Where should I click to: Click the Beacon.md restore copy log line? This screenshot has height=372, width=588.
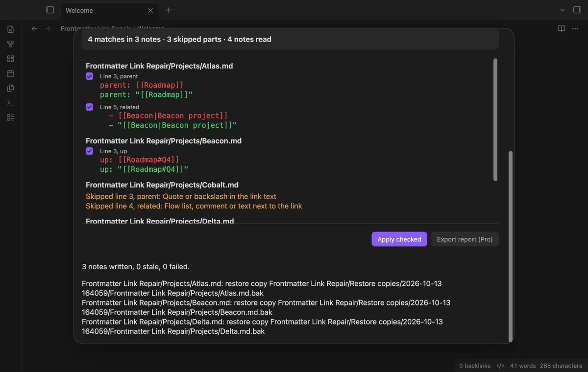266,307
